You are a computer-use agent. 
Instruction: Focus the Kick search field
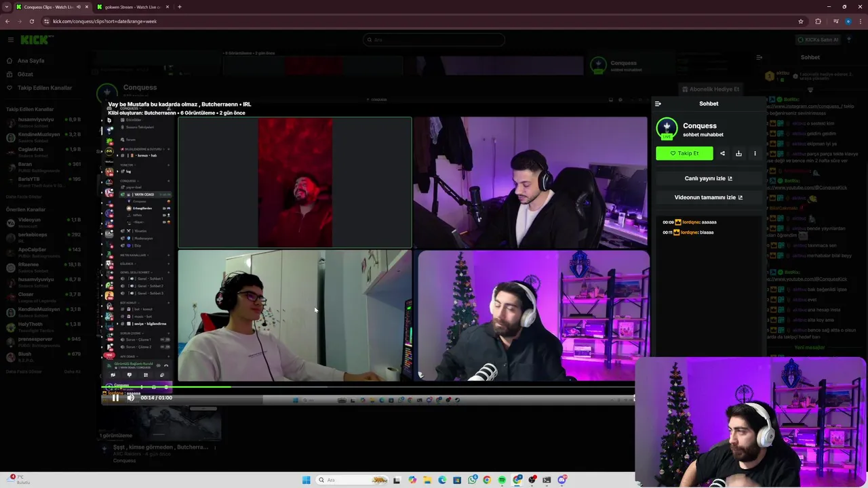point(434,40)
